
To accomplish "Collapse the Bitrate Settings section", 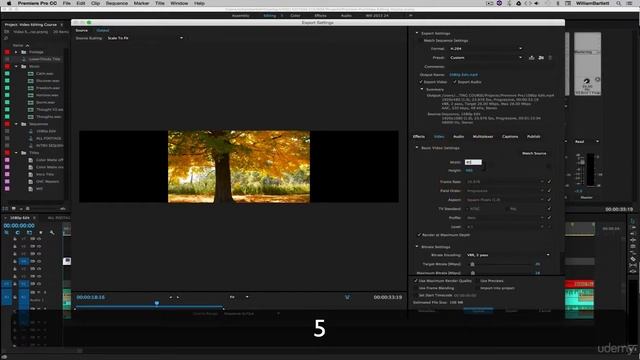I will coord(417,247).
